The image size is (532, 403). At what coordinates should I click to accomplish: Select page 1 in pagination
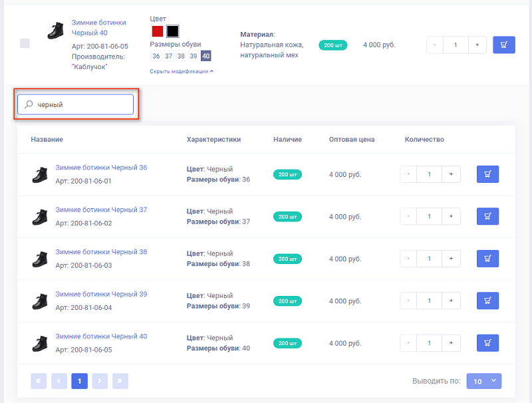(x=79, y=381)
